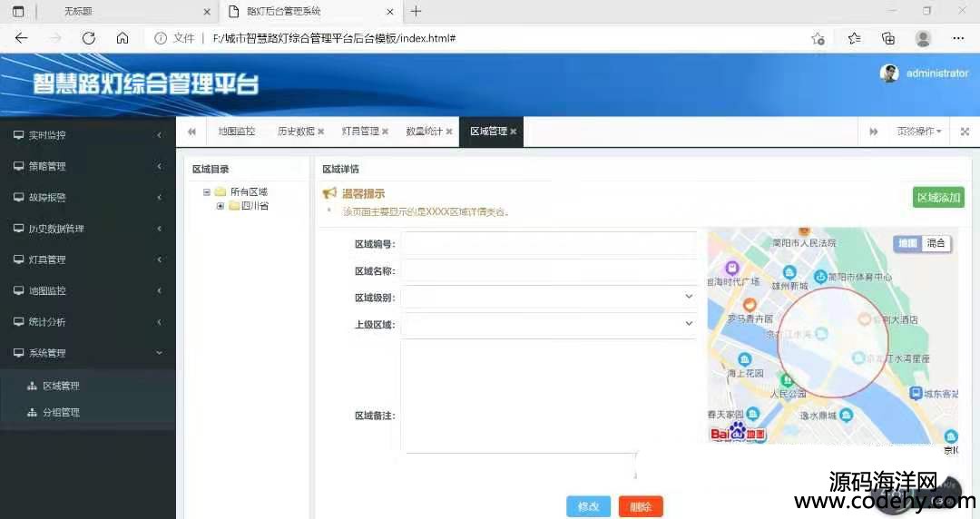Click the 区域名称 input field
980x519 pixels.
(550, 270)
